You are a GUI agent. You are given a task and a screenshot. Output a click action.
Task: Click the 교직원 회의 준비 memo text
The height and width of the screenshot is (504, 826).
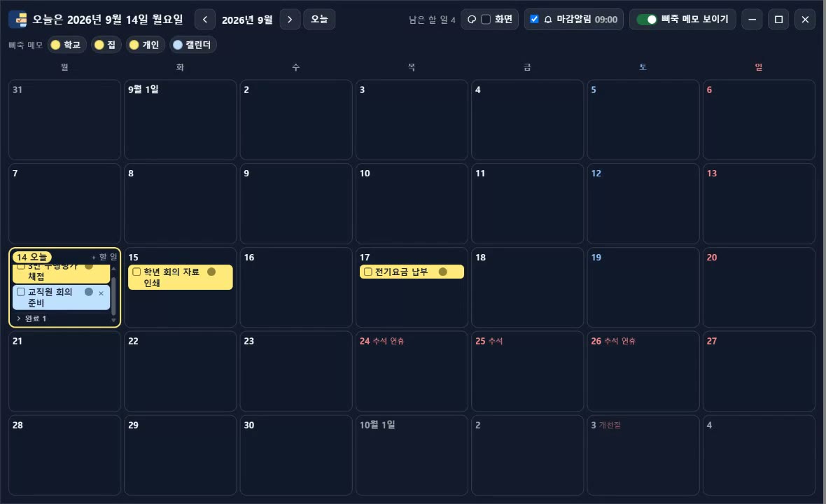point(50,297)
